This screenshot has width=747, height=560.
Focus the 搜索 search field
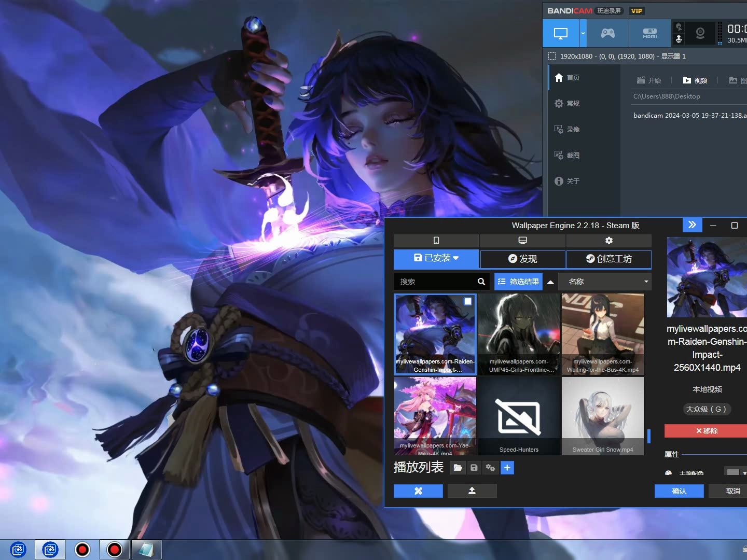tap(435, 282)
